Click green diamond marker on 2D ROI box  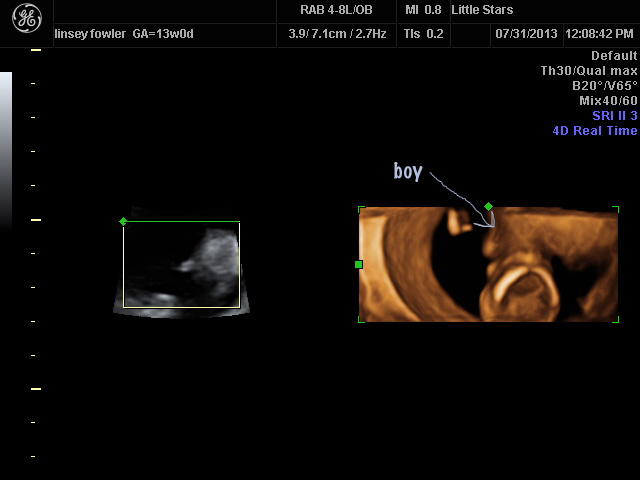[x=123, y=221]
